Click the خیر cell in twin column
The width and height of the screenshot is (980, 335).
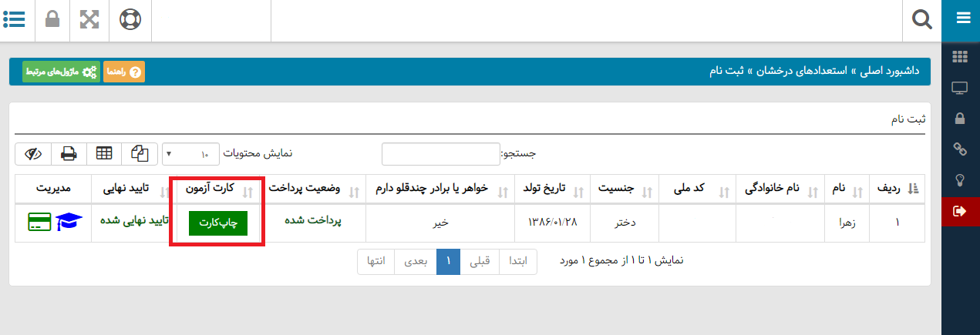click(x=439, y=223)
